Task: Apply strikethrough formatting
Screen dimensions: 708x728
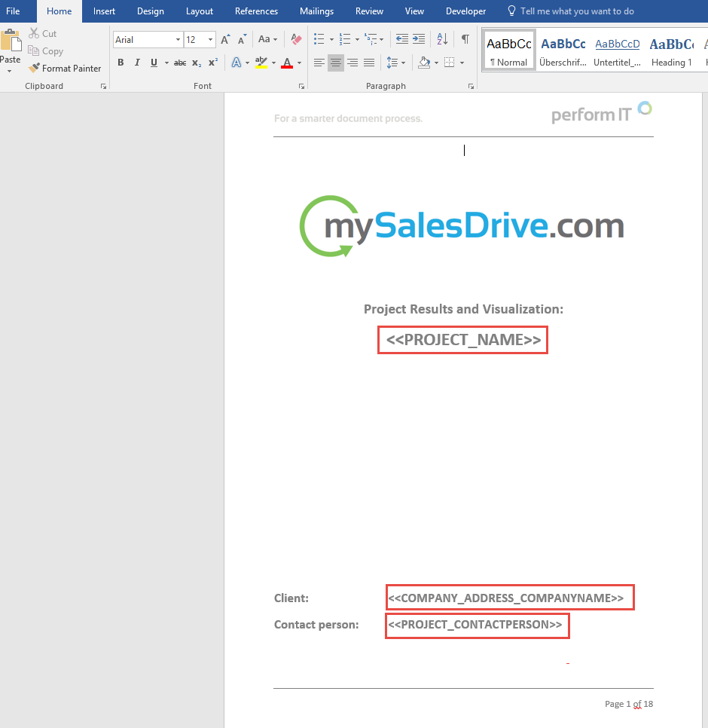Action: (x=180, y=63)
